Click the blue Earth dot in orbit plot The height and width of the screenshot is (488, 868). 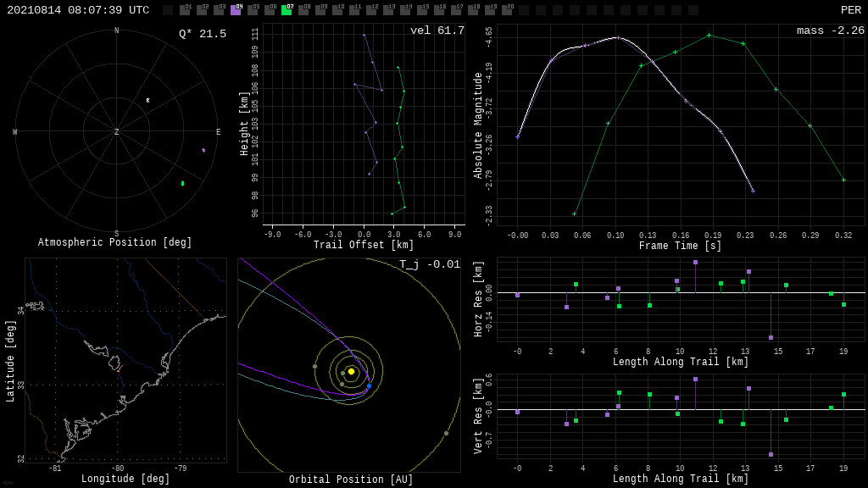(369, 386)
